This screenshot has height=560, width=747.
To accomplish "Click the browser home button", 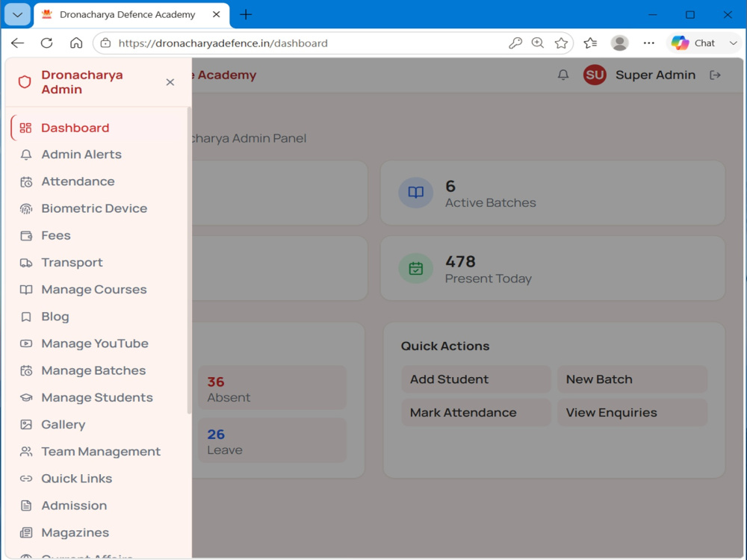I will 76,43.
